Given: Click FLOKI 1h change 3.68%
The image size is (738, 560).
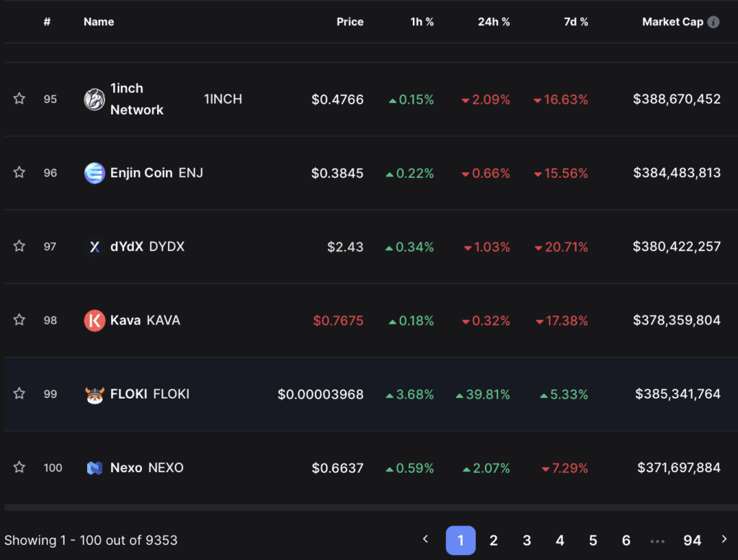Looking at the screenshot, I should point(409,394).
